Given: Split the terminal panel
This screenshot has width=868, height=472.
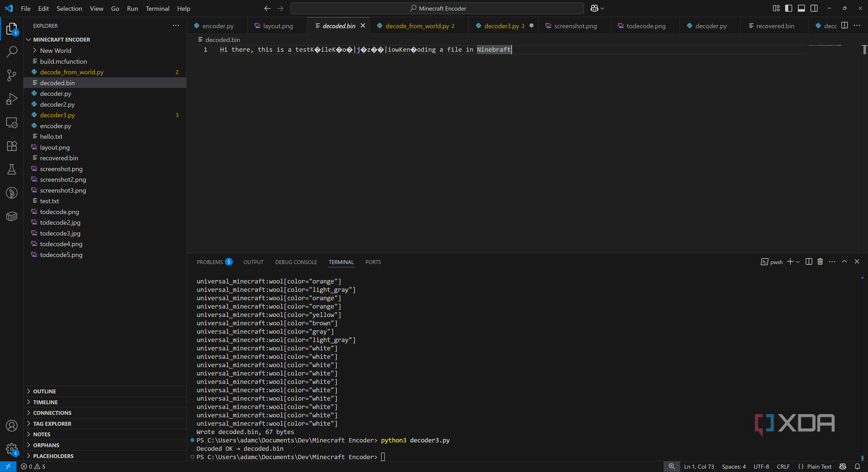Looking at the screenshot, I should point(809,262).
